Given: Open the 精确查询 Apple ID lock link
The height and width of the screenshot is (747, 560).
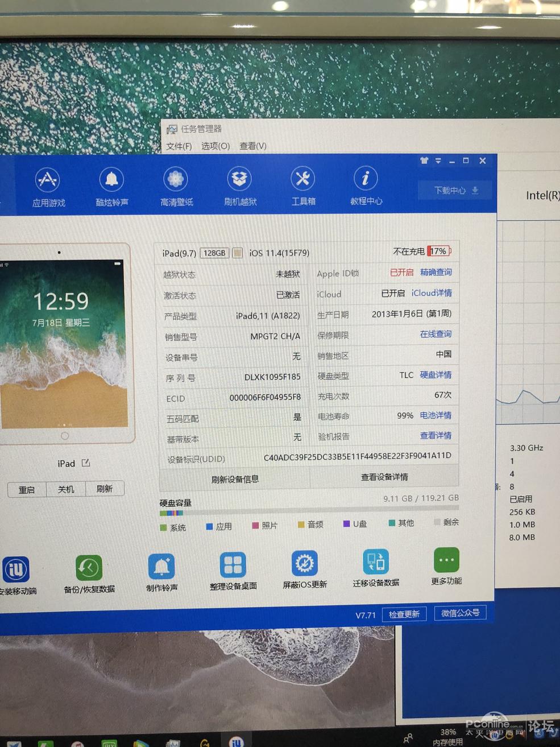Looking at the screenshot, I should [x=436, y=272].
